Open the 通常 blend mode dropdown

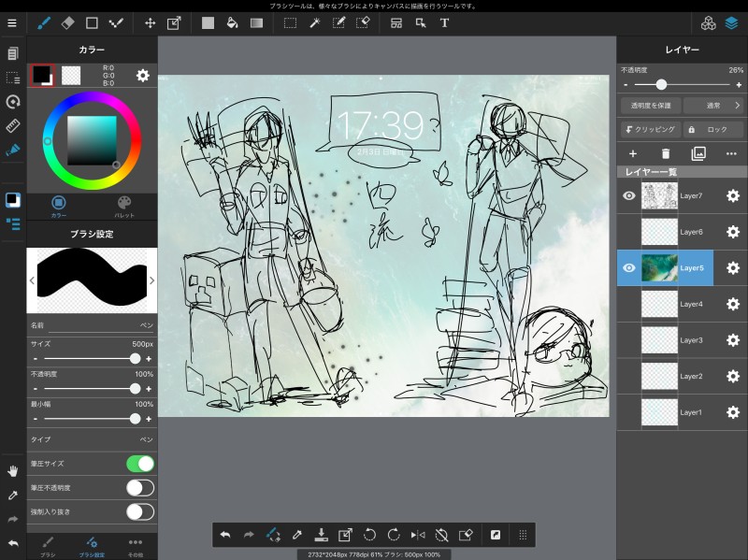pos(712,106)
